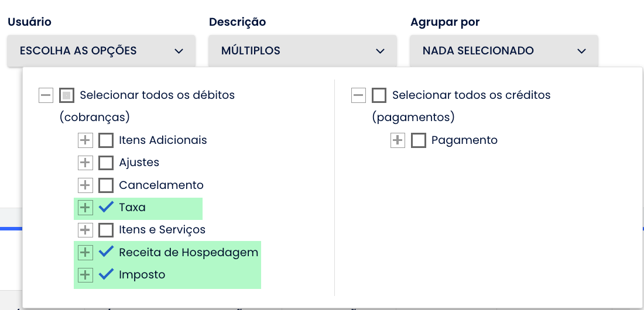Open the Usuário dropdown
Viewport: 644px width, 310px height.
point(101,51)
